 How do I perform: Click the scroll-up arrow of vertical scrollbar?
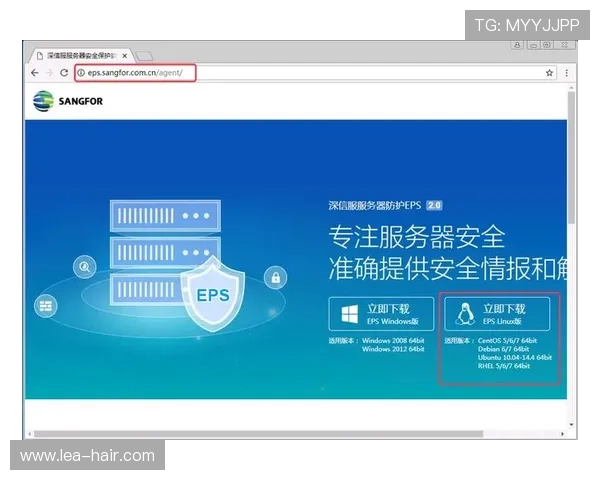point(571,88)
